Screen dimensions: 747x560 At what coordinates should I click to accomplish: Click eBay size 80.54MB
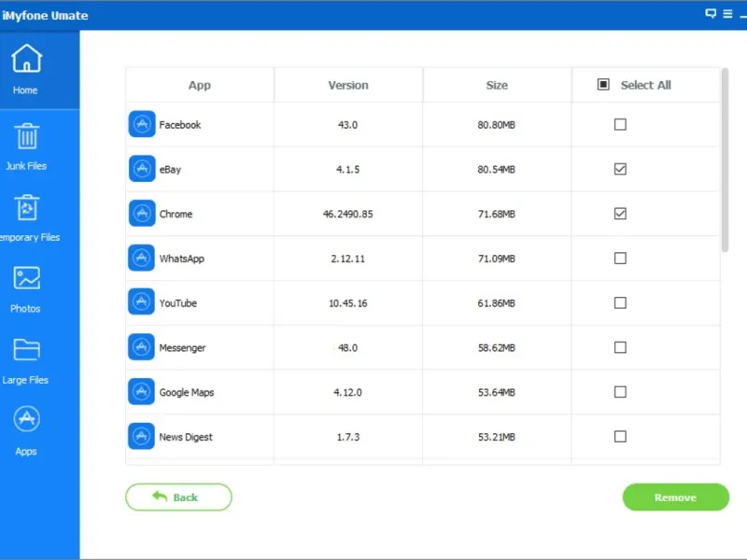tap(497, 170)
